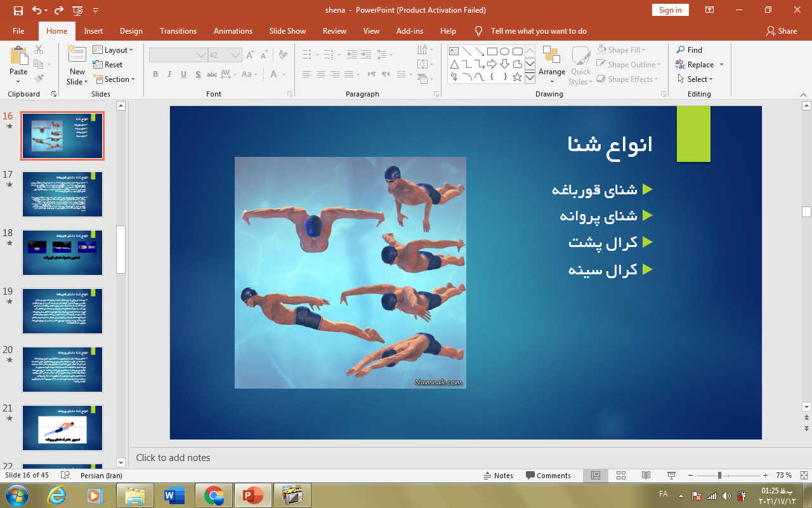Click the Paste icon
The width and height of the screenshot is (812, 508).
[x=18, y=58]
